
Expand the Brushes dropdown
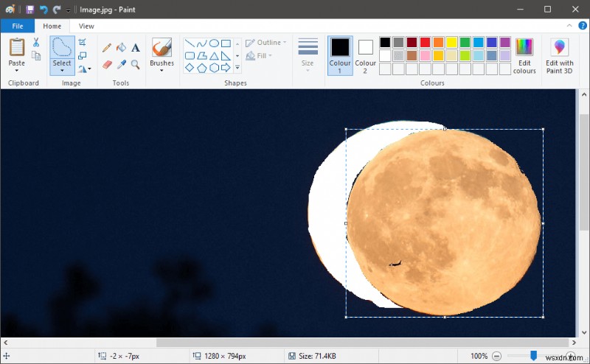pyautogui.click(x=162, y=71)
